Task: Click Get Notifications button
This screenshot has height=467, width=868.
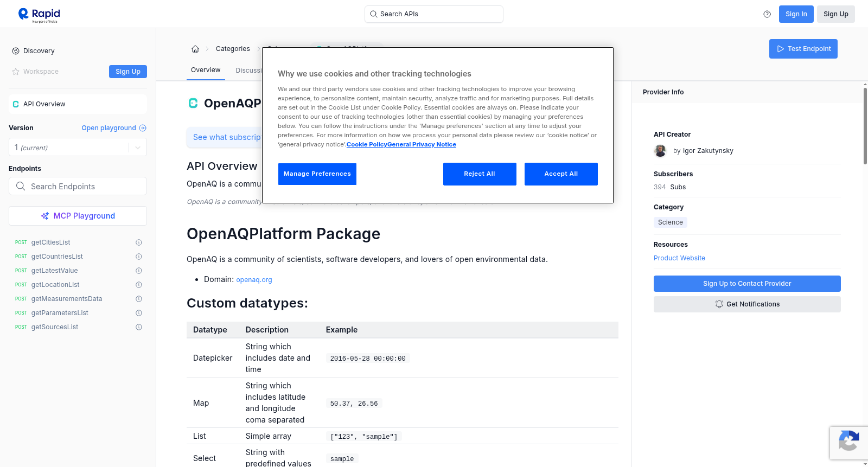Action: [747, 304]
